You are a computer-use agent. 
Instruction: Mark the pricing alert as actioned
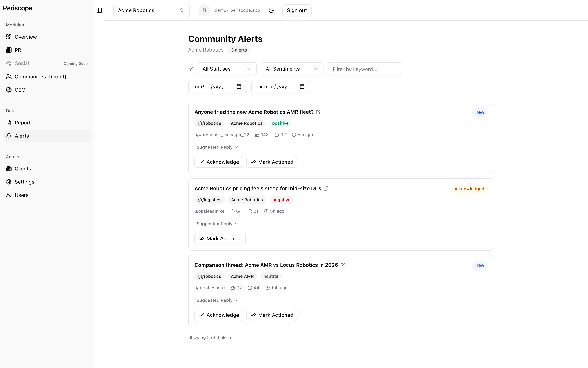(220, 238)
